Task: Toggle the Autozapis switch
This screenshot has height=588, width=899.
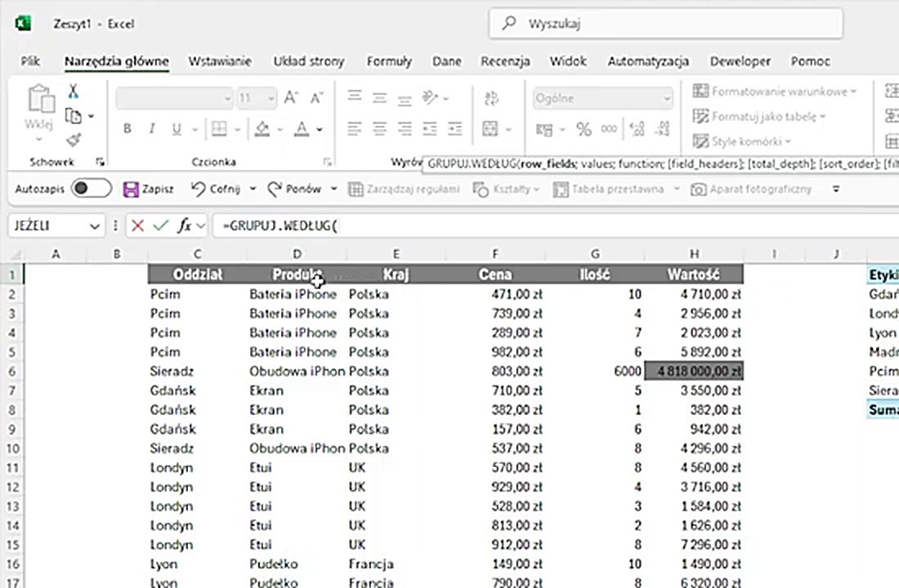Action: point(91,189)
